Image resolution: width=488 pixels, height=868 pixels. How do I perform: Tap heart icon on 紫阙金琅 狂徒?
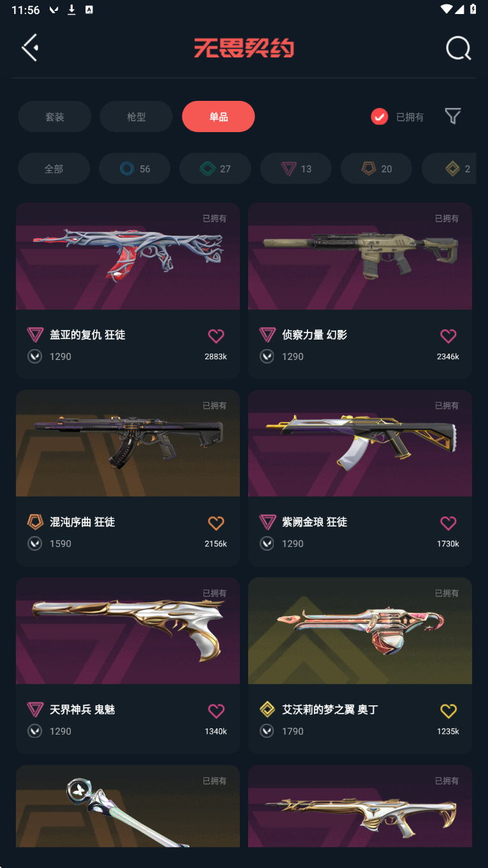click(x=448, y=523)
